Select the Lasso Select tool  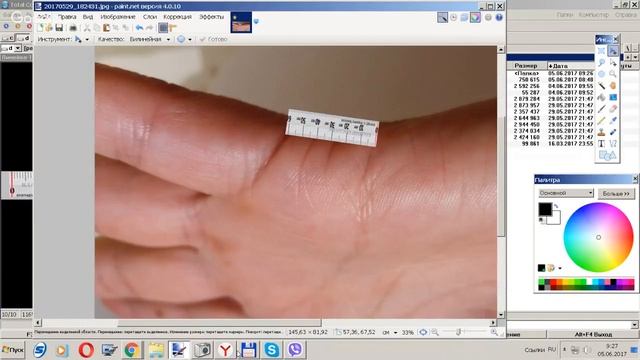[x=601, y=62]
